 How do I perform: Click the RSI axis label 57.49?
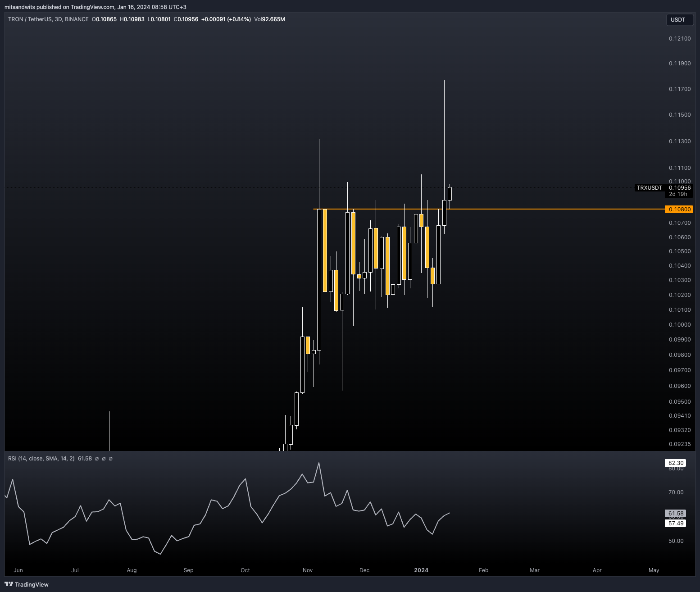(676, 524)
